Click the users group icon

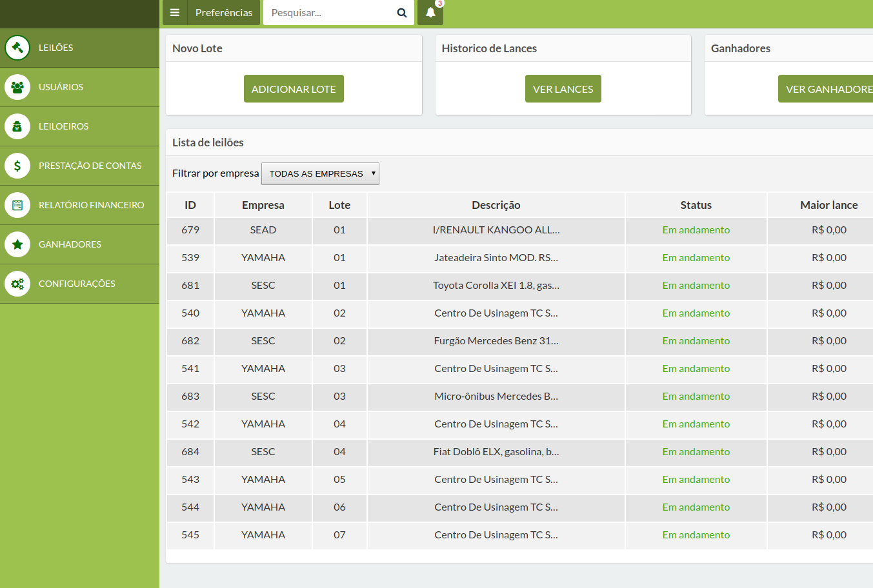[x=17, y=87]
